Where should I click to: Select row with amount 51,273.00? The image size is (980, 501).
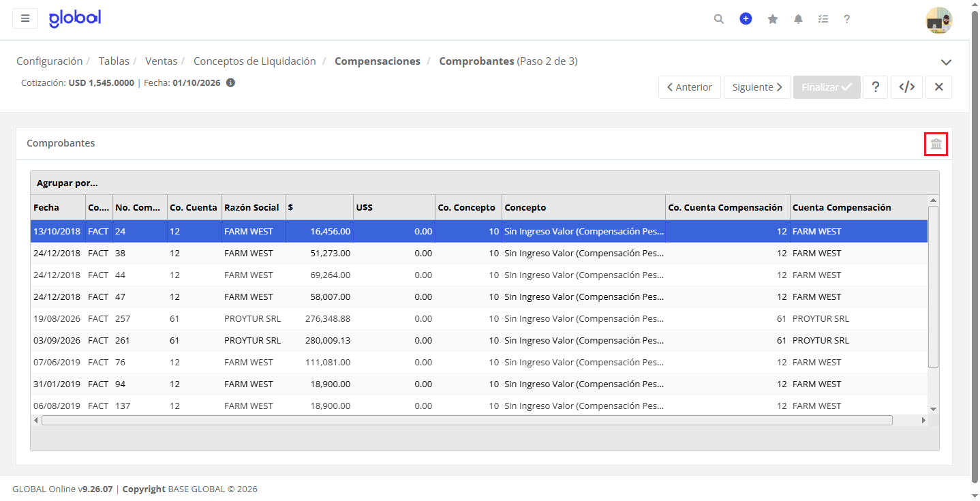(479, 253)
